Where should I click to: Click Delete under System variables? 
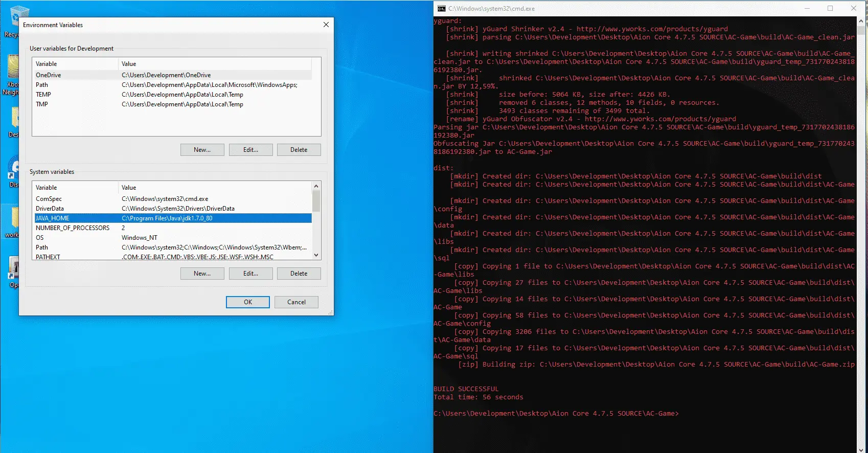click(x=299, y=274)
